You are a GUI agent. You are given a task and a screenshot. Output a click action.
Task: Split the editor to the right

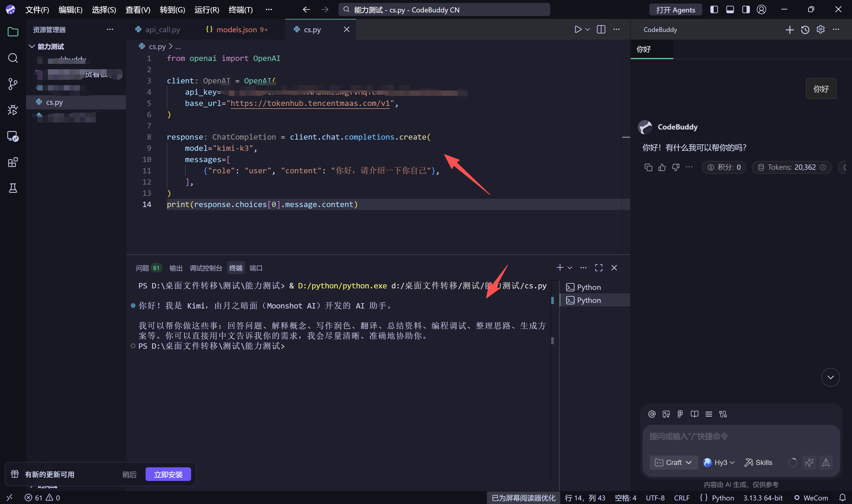(601, 30)
